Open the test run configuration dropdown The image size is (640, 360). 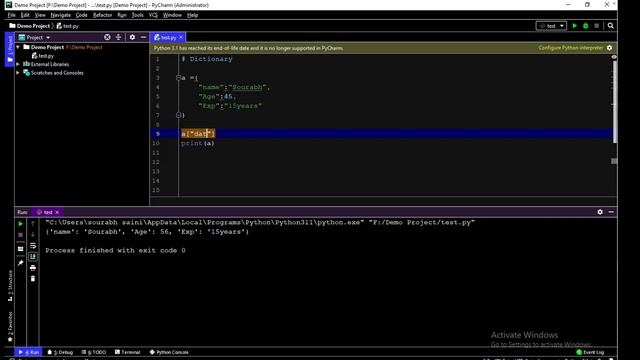pyautogui.click(x=551, y=26)
